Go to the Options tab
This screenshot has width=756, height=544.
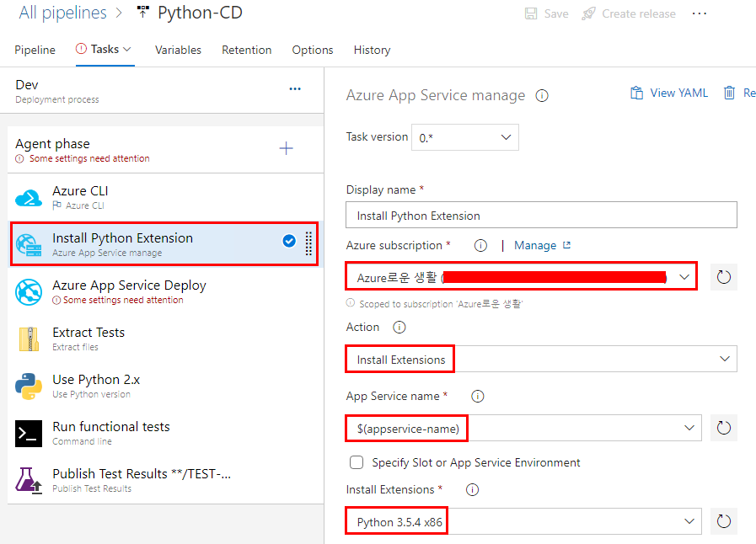pos(313,50)
